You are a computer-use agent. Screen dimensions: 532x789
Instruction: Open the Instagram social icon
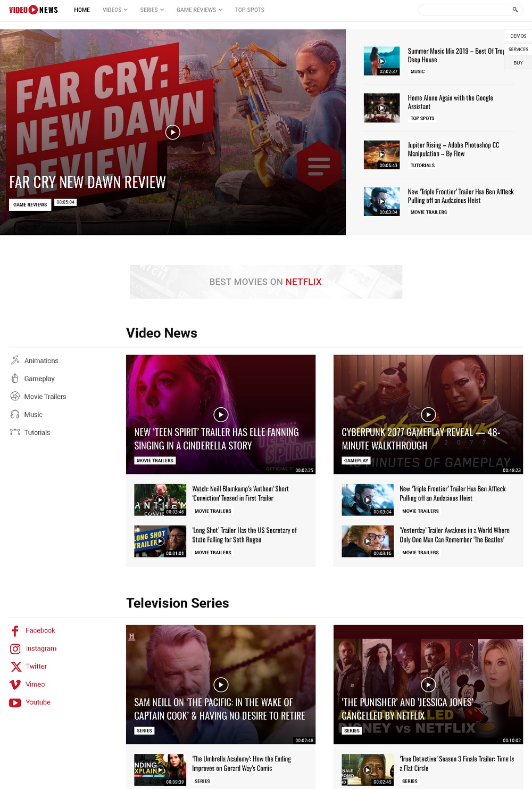tap(15, 649)
